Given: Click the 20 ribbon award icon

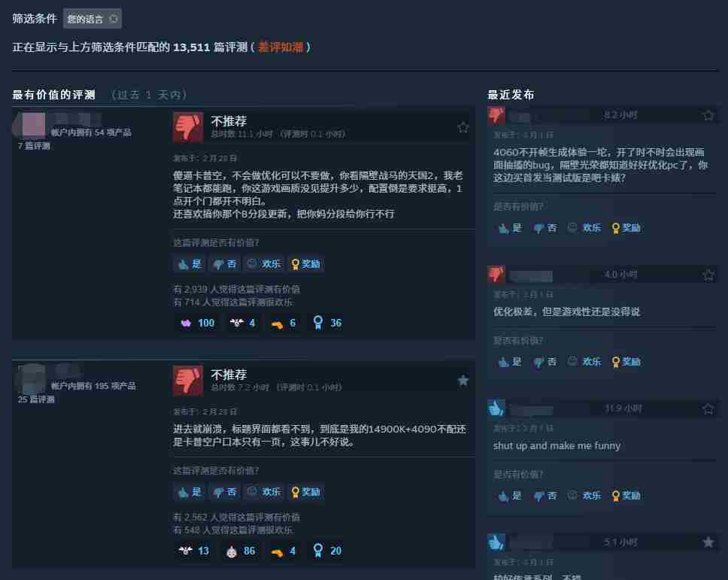Looking at the screenshot, I should [x=318, y=551].
